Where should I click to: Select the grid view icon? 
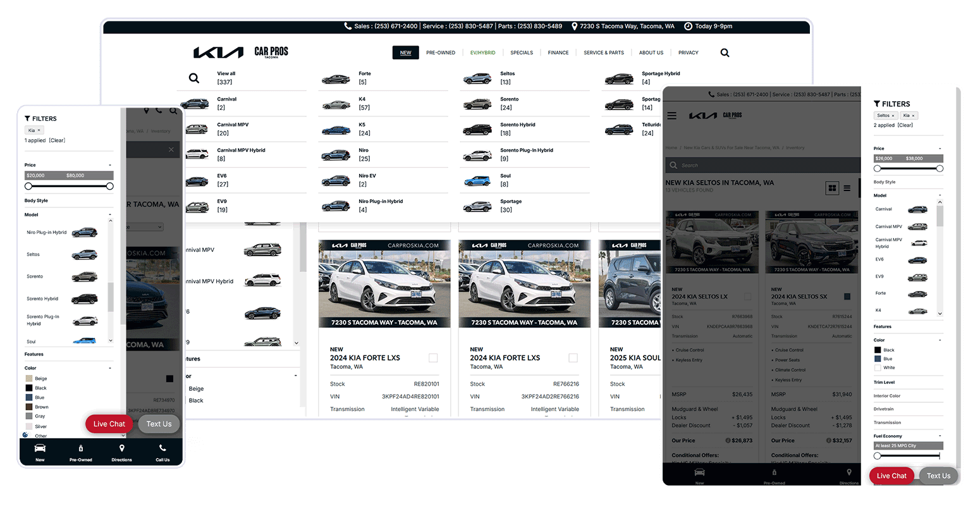pyautogui.click(x=831, y=188)
